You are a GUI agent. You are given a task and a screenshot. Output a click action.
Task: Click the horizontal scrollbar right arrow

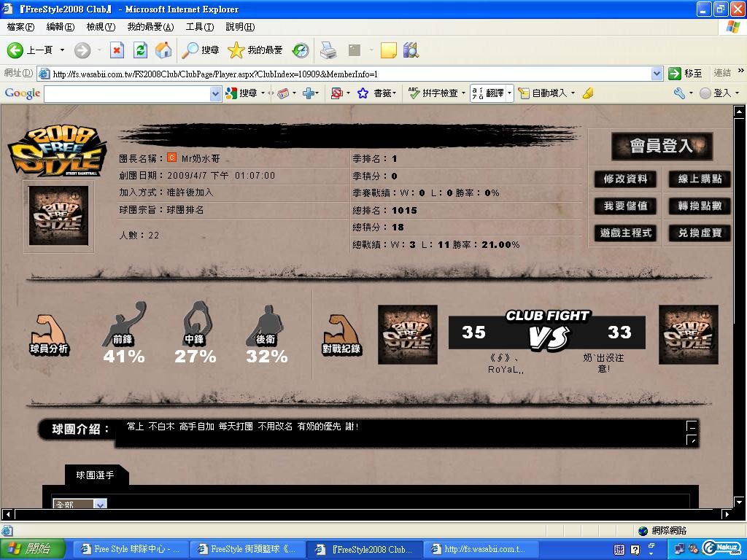[x=727, y=514]
